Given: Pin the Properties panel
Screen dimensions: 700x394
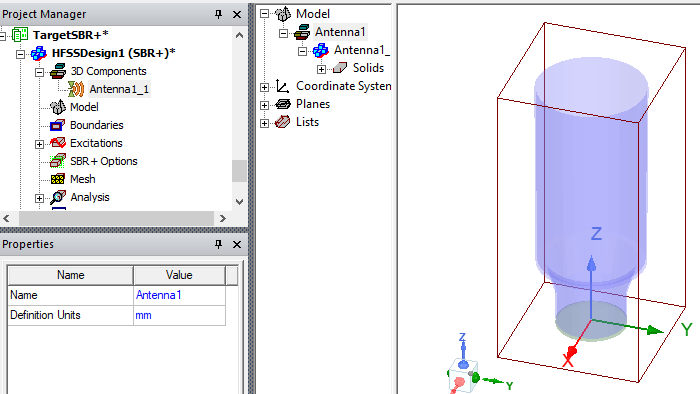Looking at the screenshot, I should pyautogui.click(x=218, y=244).
